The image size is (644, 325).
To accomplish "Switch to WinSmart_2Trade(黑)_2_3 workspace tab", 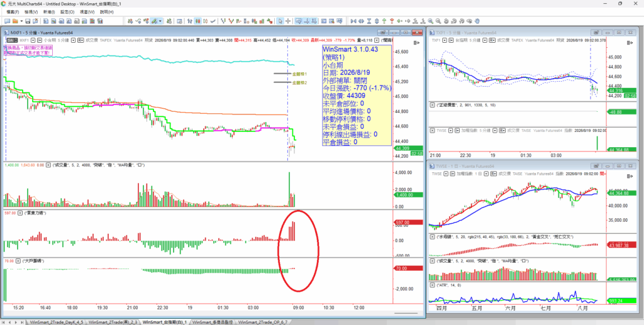I will click(113, 322).
